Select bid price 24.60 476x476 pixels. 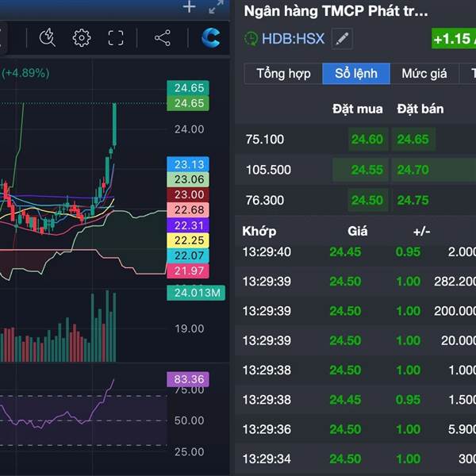click(x=368, y=140)
